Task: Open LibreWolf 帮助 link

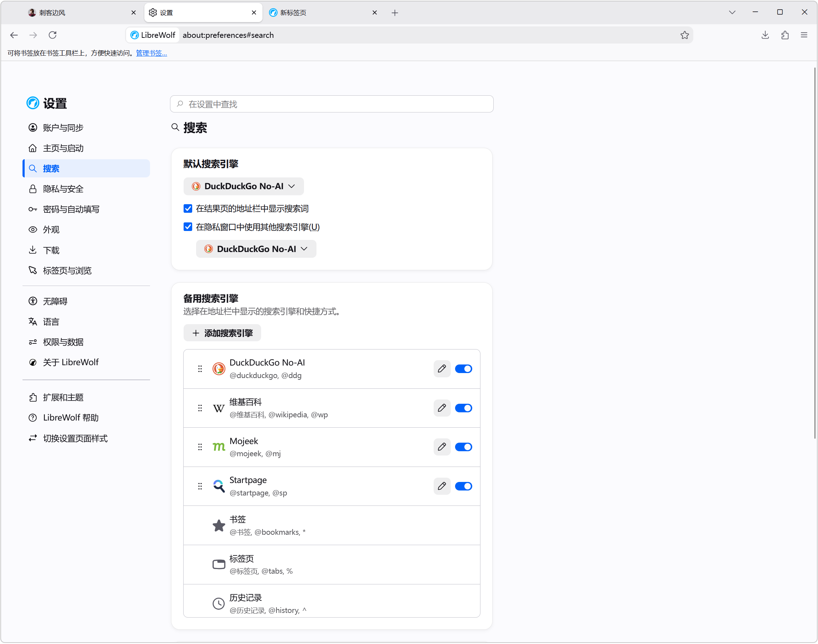Action: click(86, 418)
